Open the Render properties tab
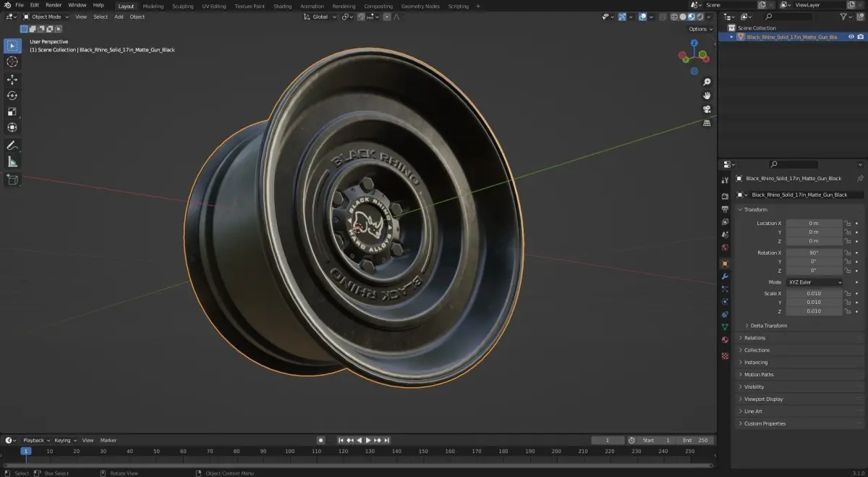868x477 pixels. click(x=725, y=196)
